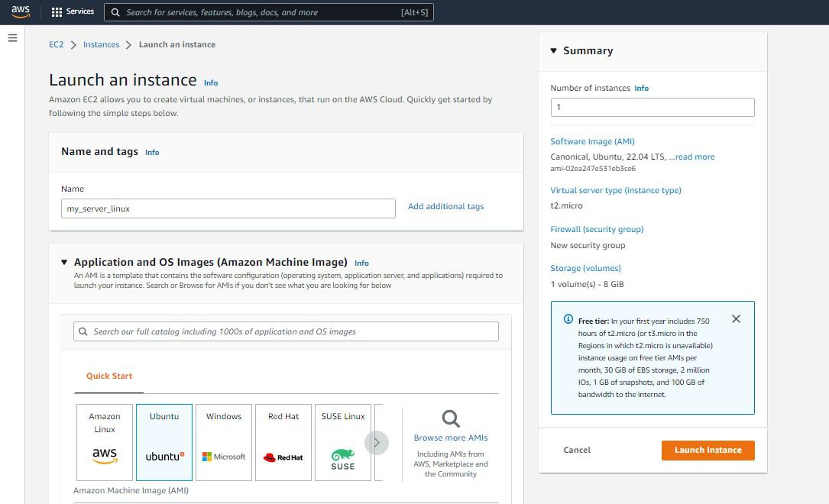The width and height of the screenshot is (829, 504).
Task: Show more Quick Start AMIs with right arrow
Action: point(377,443)
